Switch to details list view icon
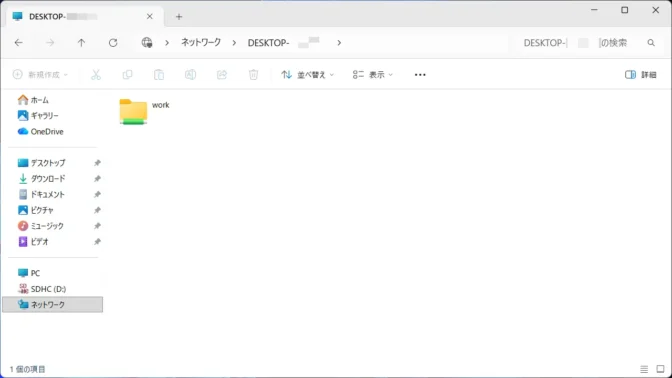The height and width of the screenshot is (378, 672). point(644,369)
